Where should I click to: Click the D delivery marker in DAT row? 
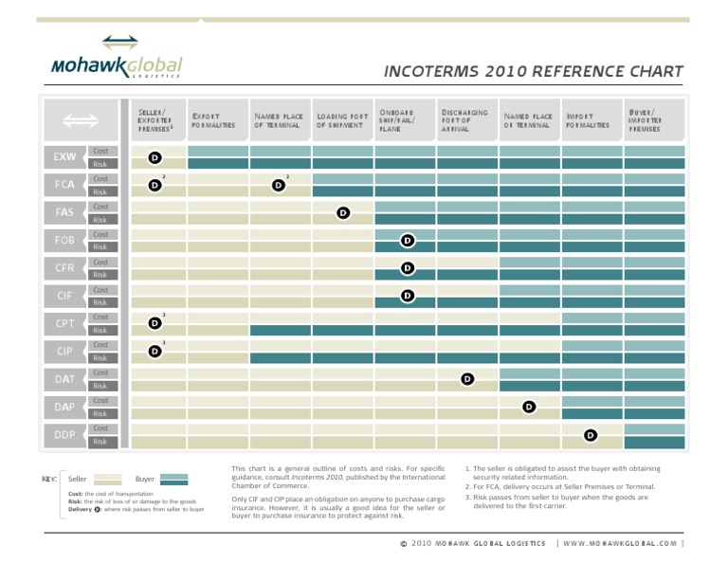(467, 379)
